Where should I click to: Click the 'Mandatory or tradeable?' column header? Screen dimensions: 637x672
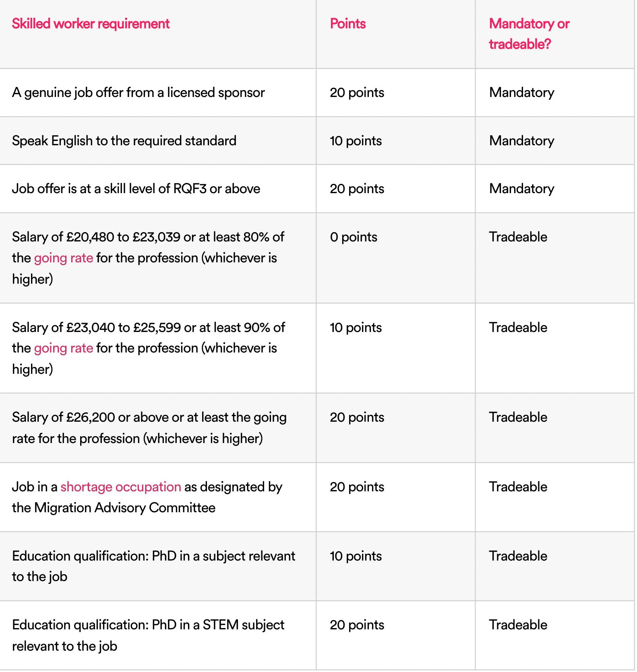pyautogui.click(x=529, y=34)
